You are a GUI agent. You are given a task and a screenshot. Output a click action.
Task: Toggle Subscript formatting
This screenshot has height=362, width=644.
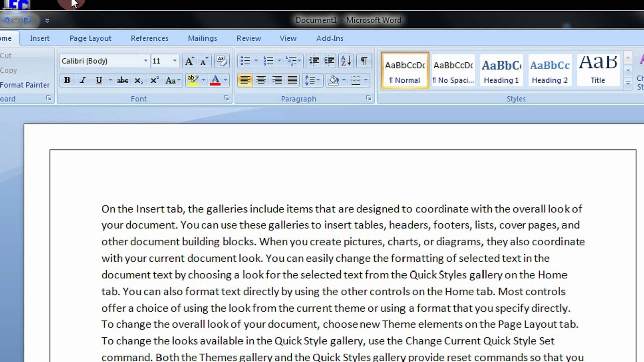pyautogui.click(x=139, y=80)
